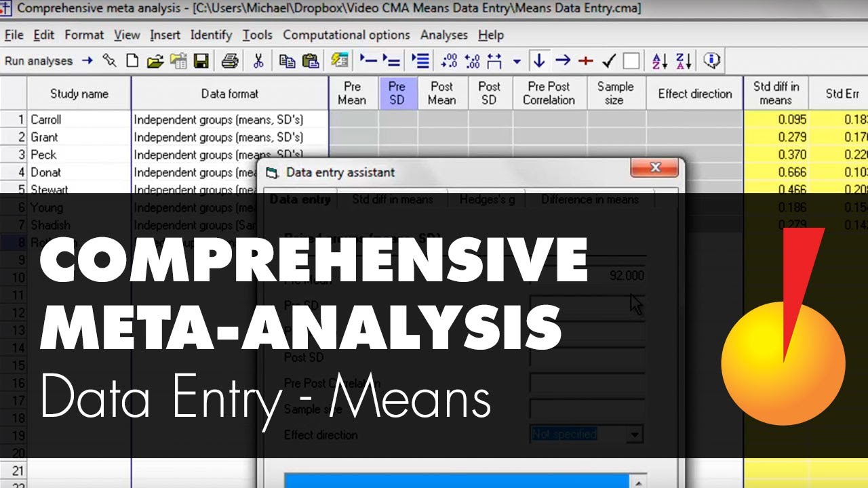The width and height of the screenshot is (868, 488).
Task: Open the View menu
Action: click(x=127, y=35)
